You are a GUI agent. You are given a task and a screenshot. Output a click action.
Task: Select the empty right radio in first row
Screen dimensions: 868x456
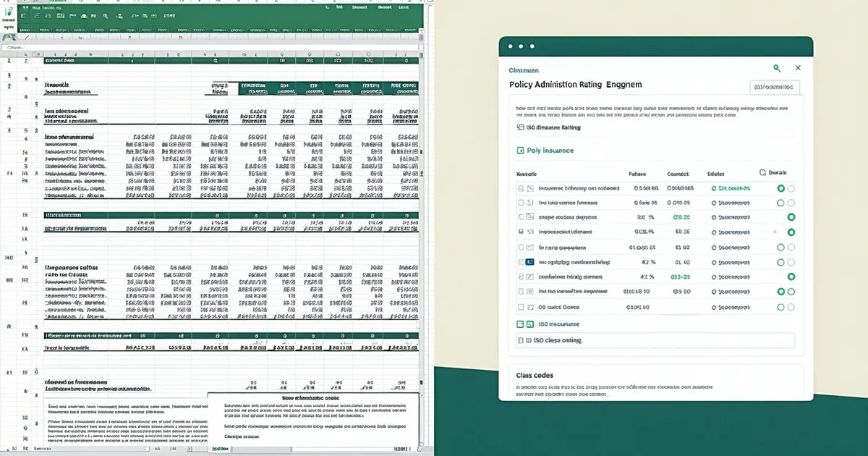coord(791,188)
